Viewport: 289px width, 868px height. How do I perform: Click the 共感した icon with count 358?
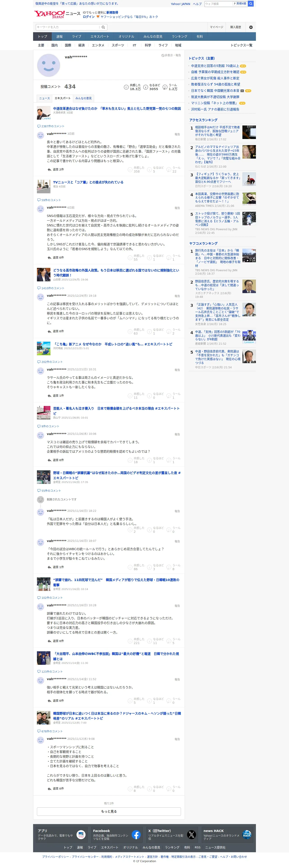(x=130, y=170)
